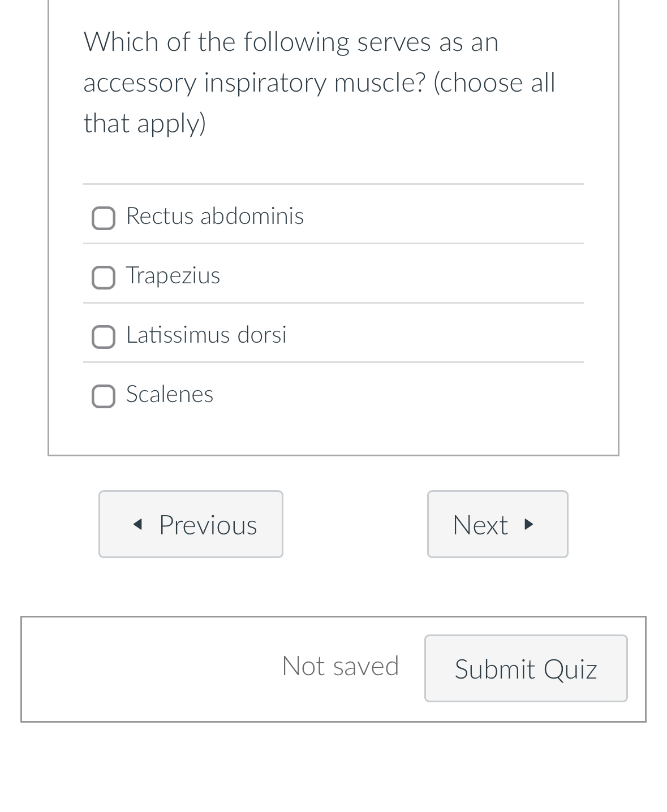This screenshot has height=812, width=667.
Task: Click the left arrow icon on Previous
Action: pos(137,524)
